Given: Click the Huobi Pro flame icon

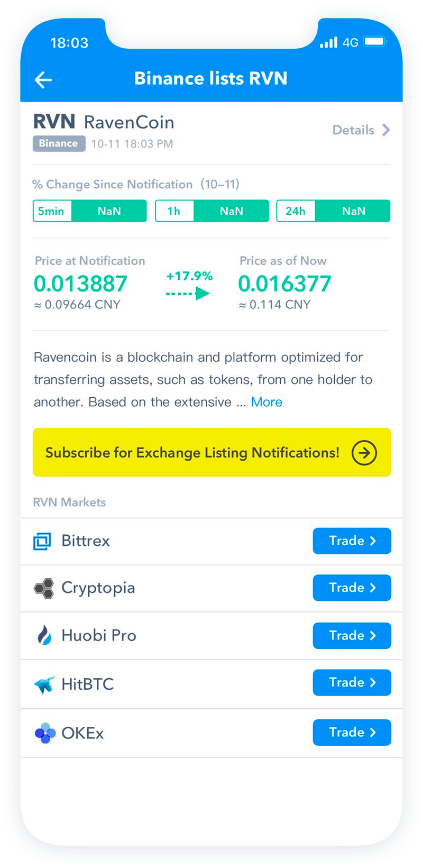Looking at the screenshot, I should 44,635.
